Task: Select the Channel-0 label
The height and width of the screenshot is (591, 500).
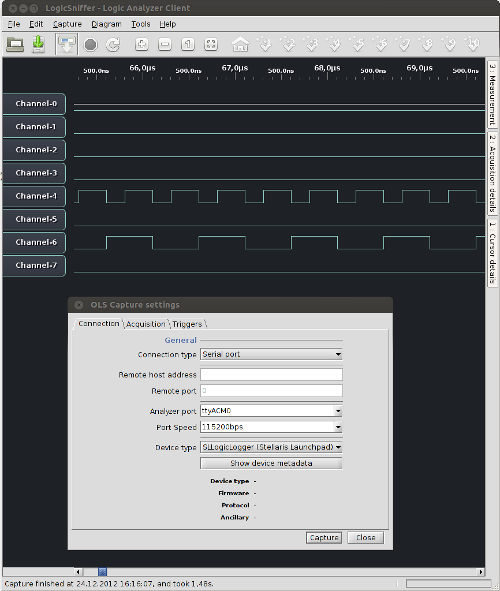Action: [34, 104]
